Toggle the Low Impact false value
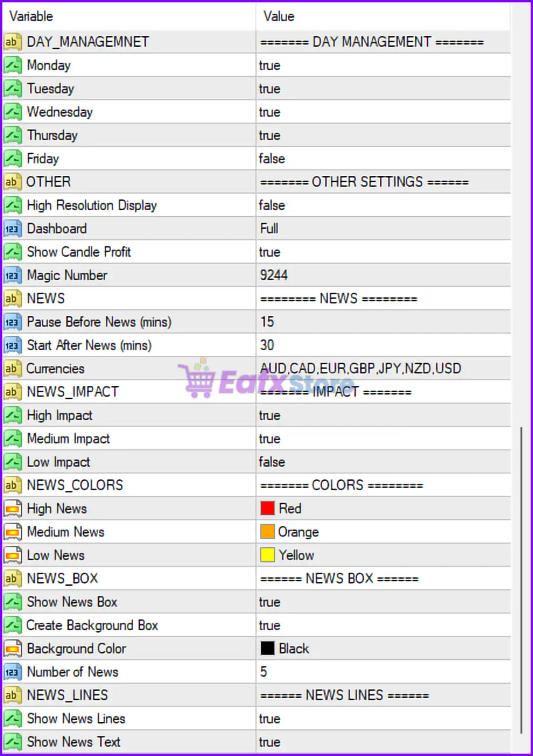Screen dimensions: 533x756 tap(272, 462)
